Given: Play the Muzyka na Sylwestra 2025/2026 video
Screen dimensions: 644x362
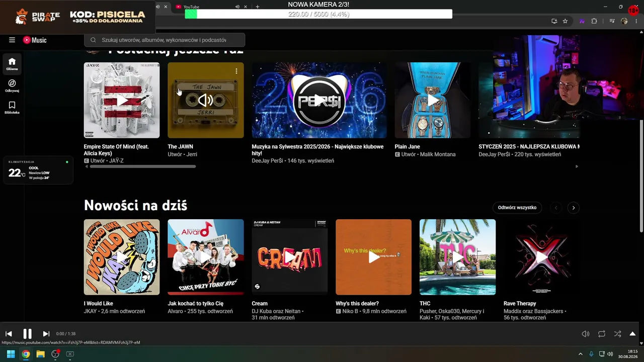Looking at the screenshot, I should click(x=319, y=100).
